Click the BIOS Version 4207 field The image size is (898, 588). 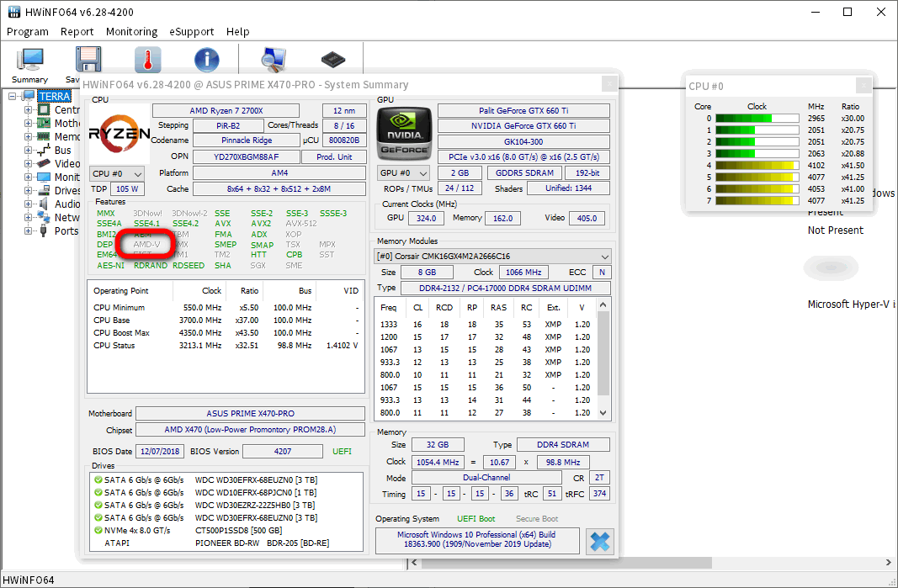282,451
